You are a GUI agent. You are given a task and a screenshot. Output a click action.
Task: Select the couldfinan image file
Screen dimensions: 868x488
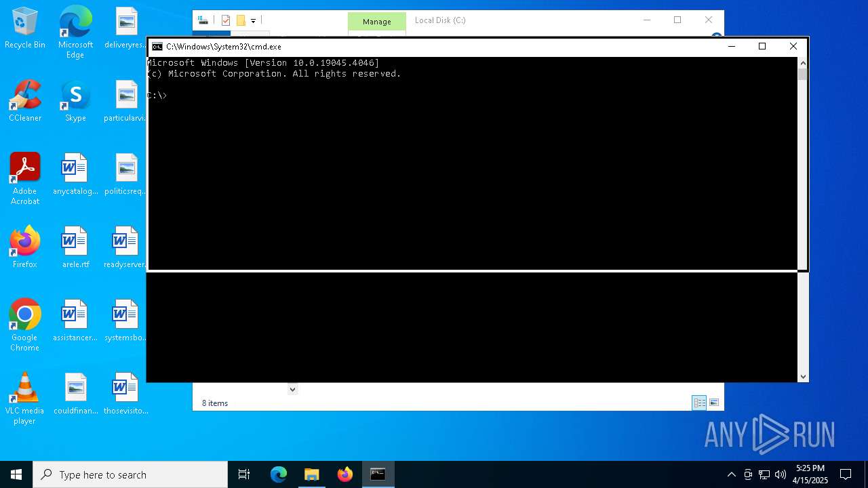point(75,394)
